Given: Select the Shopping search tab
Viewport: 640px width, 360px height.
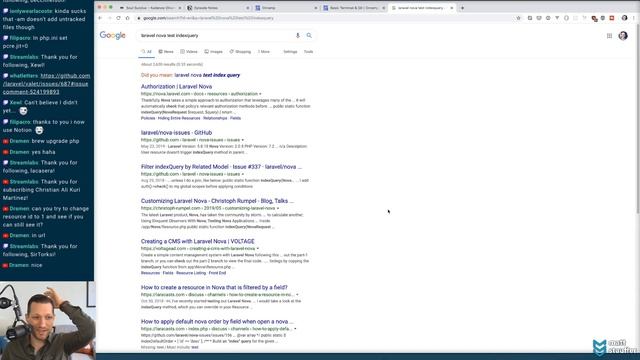Looking at the screenshot, I should 240,52.
